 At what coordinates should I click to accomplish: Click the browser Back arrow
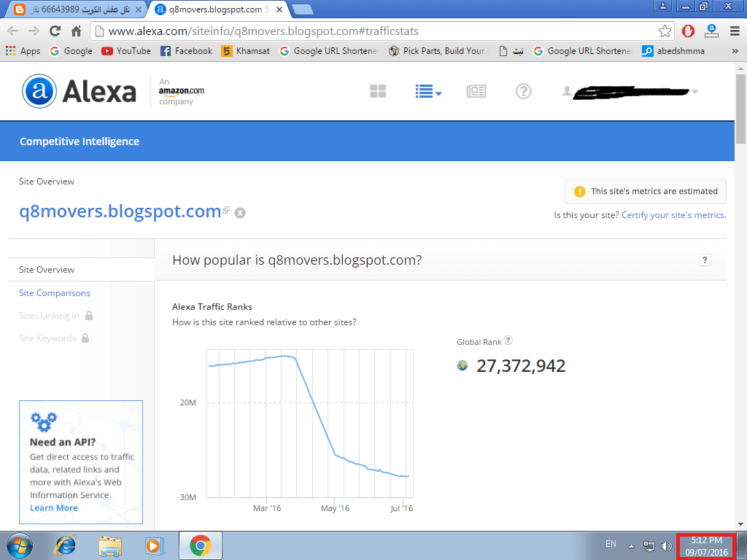click(x=13, y=31)
